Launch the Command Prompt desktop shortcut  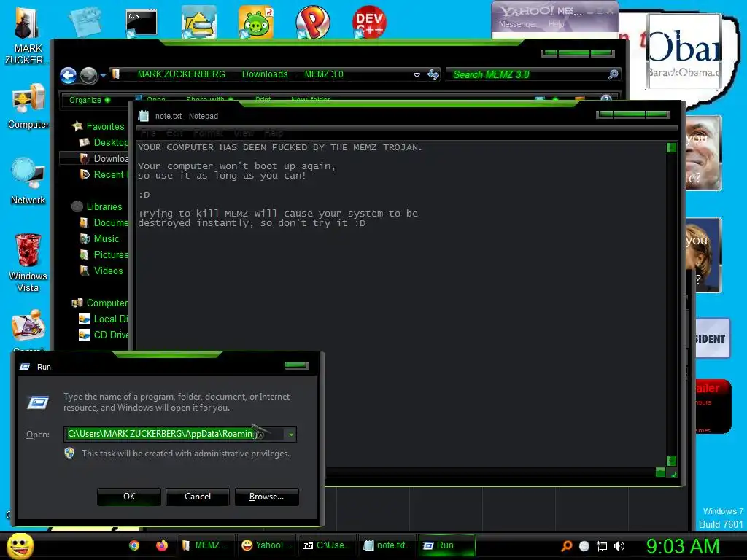pos(142,23)
